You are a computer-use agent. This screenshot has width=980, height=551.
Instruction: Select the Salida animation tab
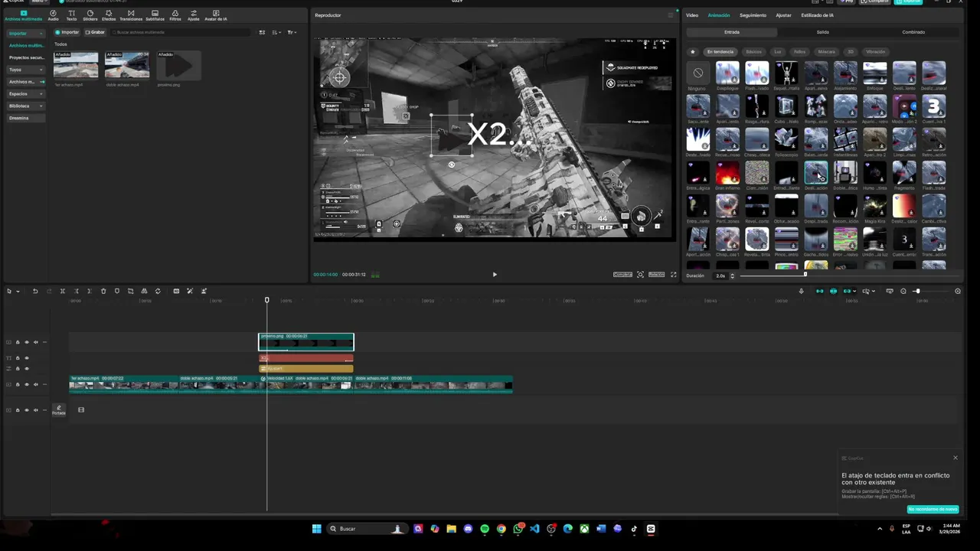point(822,32)
